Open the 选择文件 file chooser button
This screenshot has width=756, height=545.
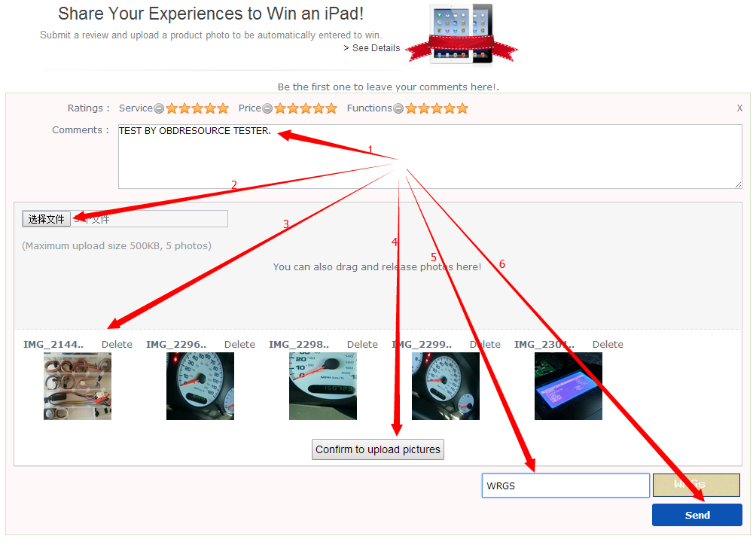[46, 219]
